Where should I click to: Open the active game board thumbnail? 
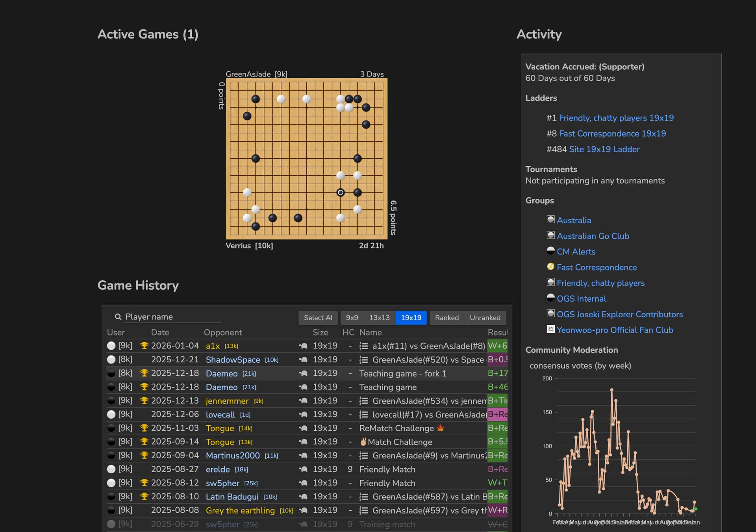pyautogui.click(x=306, y=159)
